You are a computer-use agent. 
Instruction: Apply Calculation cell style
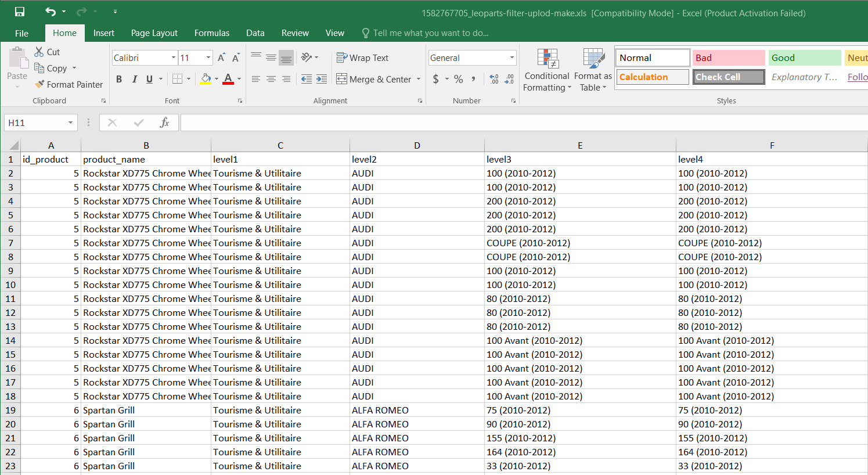click(653, 77)
